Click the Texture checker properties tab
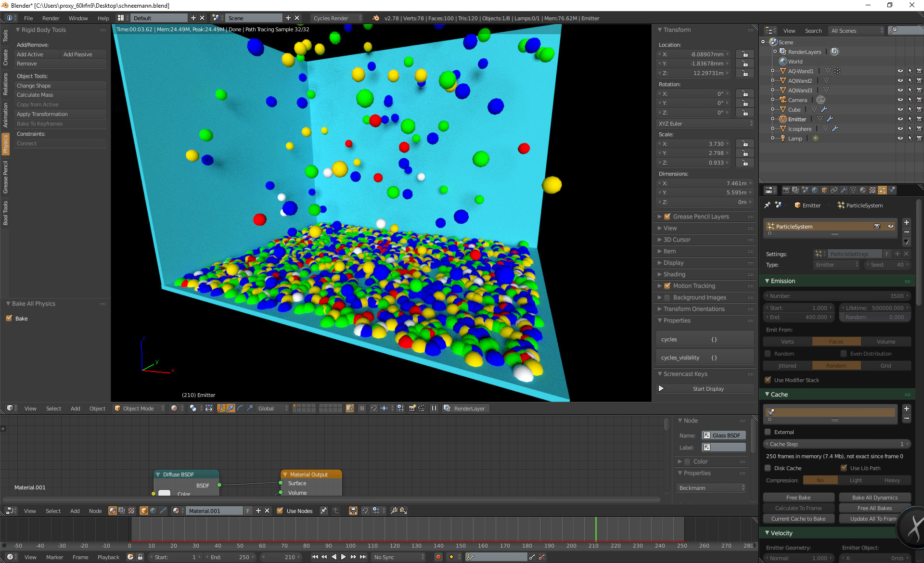Image resolution: width=924 pixels, height=563 pixels. [873, 190]
